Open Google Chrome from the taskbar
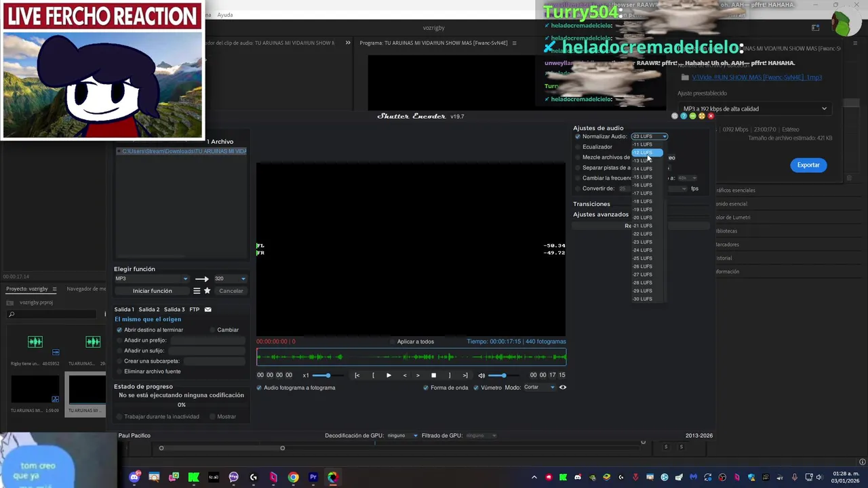The width and height of the screenshot is (868, 488). tap(293, 477)
